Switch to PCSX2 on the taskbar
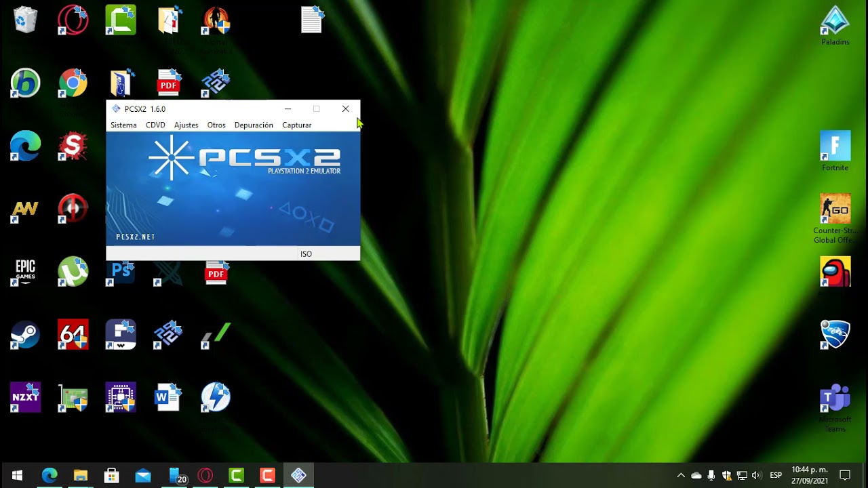 [x=299, y=475]
